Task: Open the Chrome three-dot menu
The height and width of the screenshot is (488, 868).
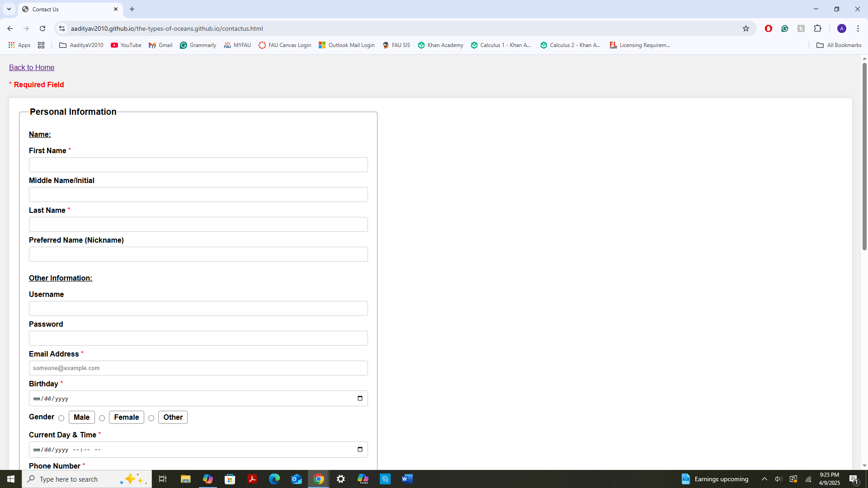Action: pos(858,28)
